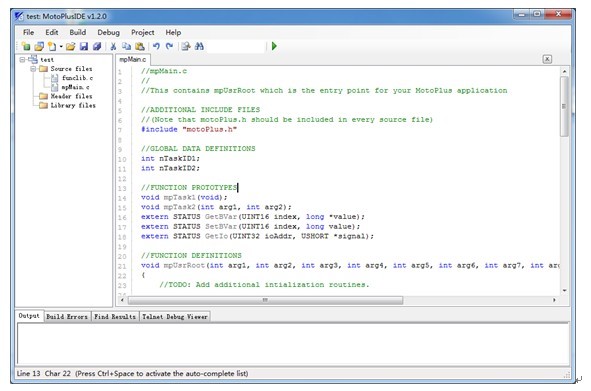Screen dimensions: 591x391
Task: Open the Build menu
Action: (x=78, y=32)
